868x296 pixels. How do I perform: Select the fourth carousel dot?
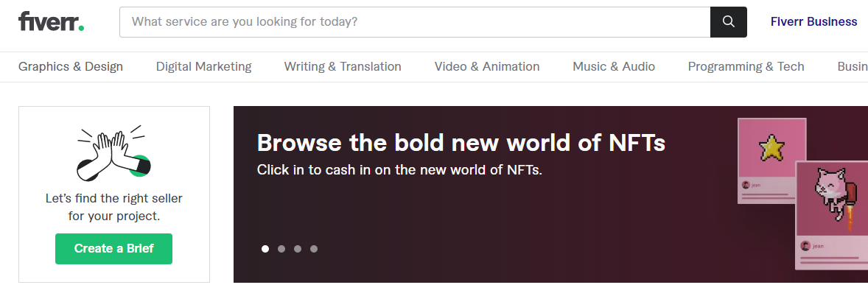click(314, 249)
